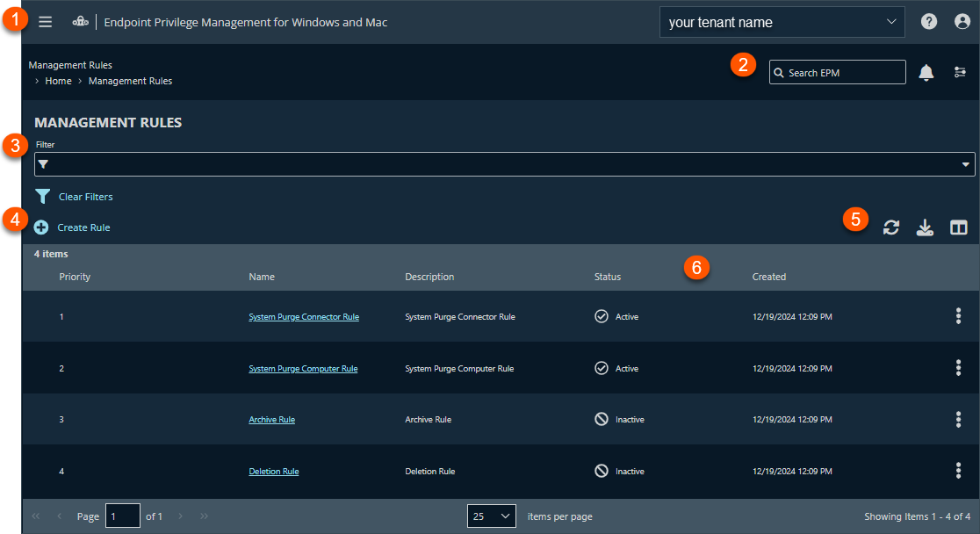Click the '4 items' count label
Screen dimensions: 980x534
pos(51,254)
